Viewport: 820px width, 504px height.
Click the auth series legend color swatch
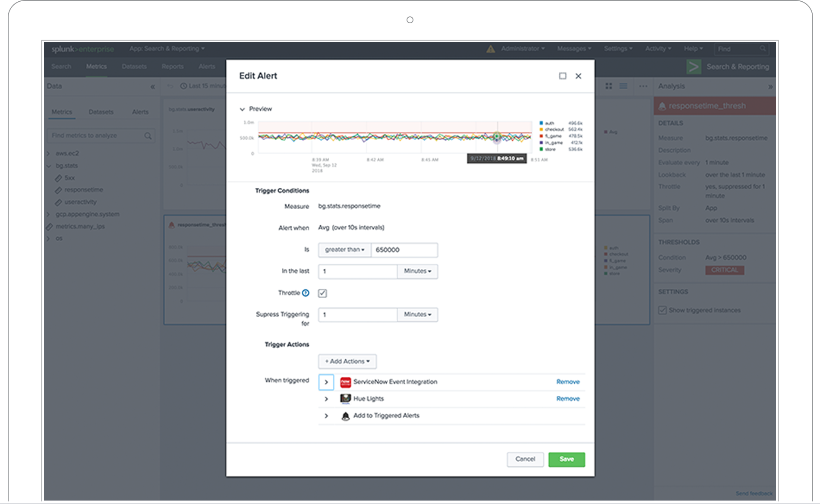pos(541,123)
